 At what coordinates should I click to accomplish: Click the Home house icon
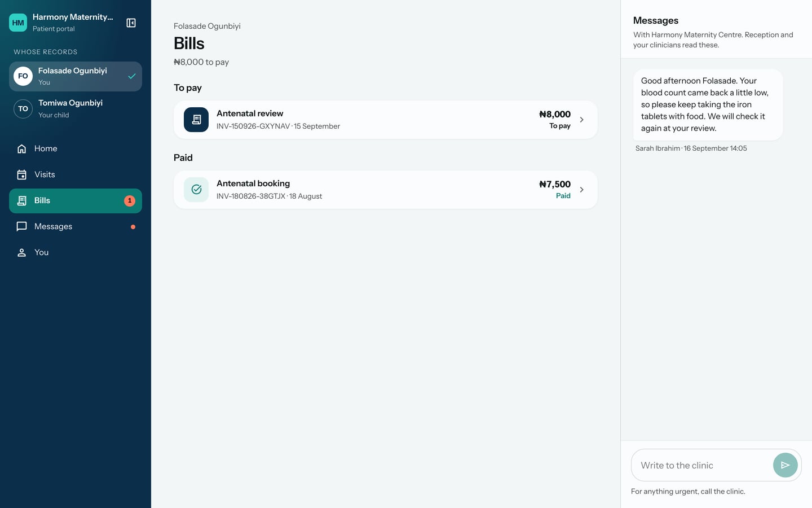click(x=21, y=148)
